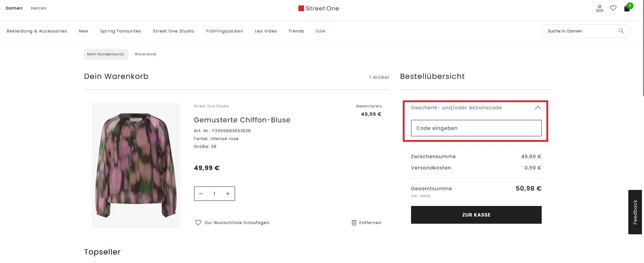Switch to the Herren section
This screenshot has height=263, width=644.
click(39, 8)
